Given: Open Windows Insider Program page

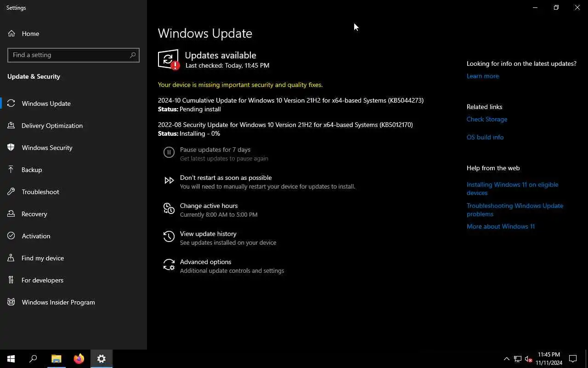Looking at the screenshot, I should click(x=73, y=302).
